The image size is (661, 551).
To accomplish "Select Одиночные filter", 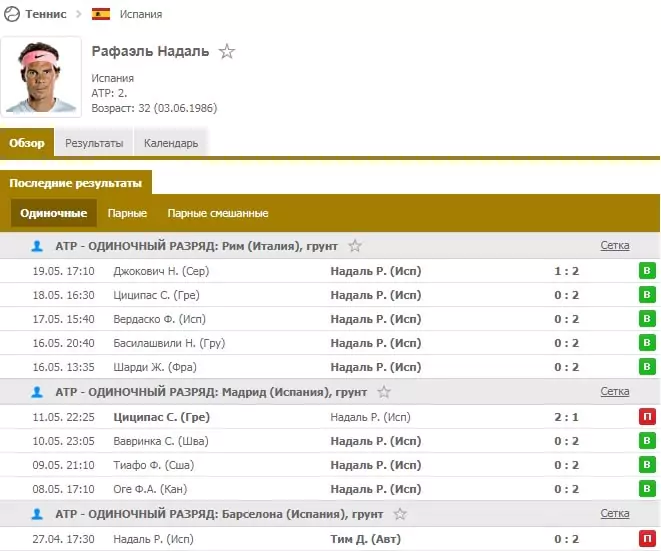I will pos(54,213).
